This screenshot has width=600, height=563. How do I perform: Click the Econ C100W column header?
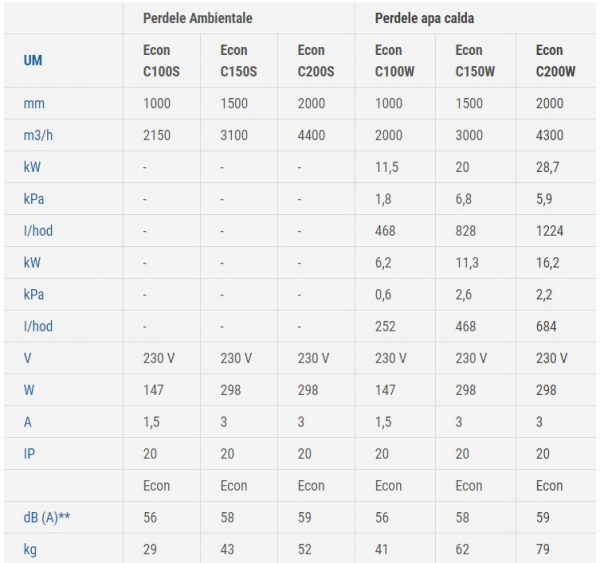click(x=393, y=60)
